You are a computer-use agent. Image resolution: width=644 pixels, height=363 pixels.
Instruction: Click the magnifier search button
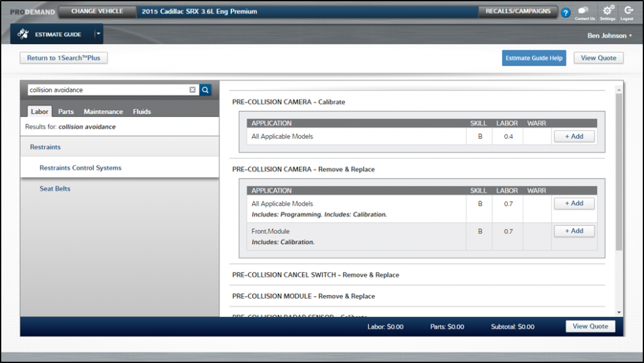206,90
